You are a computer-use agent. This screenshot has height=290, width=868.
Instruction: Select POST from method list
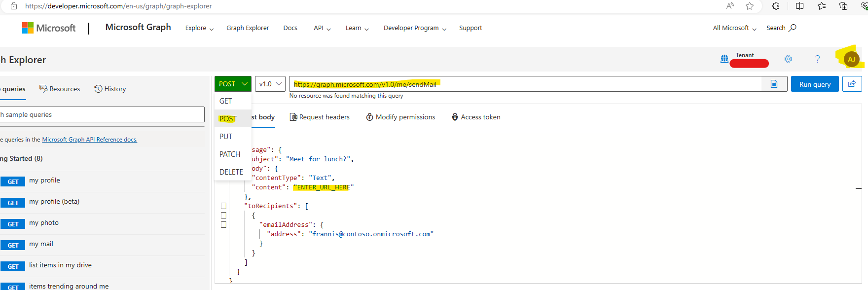click(x=233, y=118)
